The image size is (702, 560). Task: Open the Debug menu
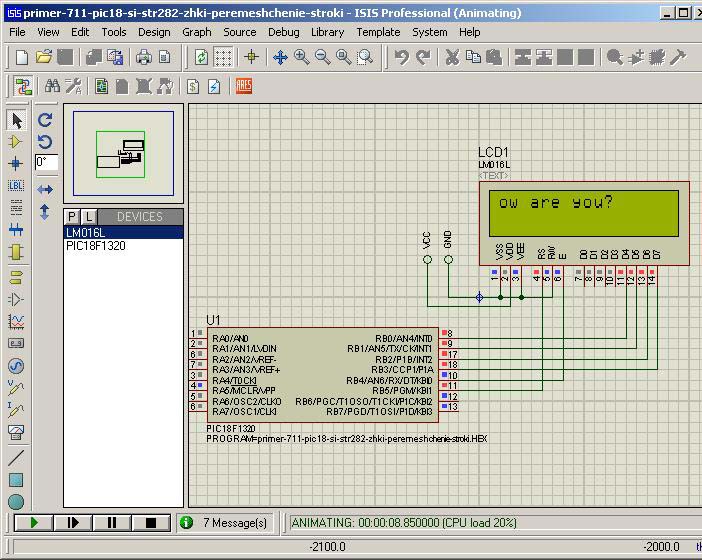(x=283, y=32)
